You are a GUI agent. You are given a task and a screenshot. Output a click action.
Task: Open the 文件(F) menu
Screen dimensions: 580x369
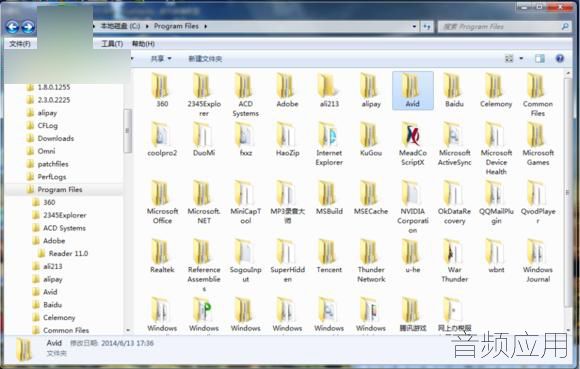(x=20, y=44)
